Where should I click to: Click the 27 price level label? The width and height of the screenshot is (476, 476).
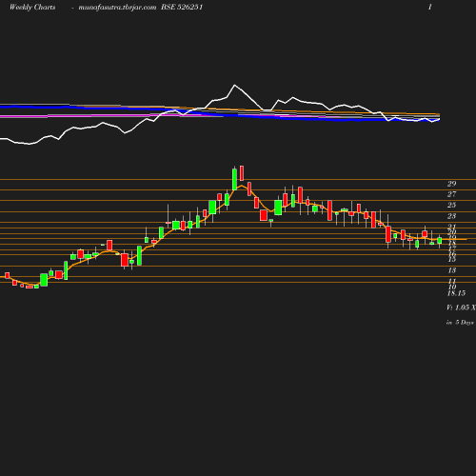tap(452, 194)
